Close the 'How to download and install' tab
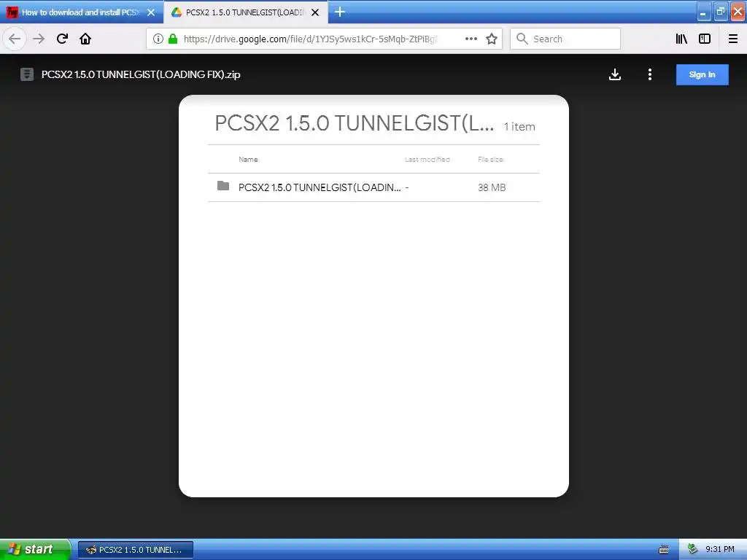 tap(151, 12)
